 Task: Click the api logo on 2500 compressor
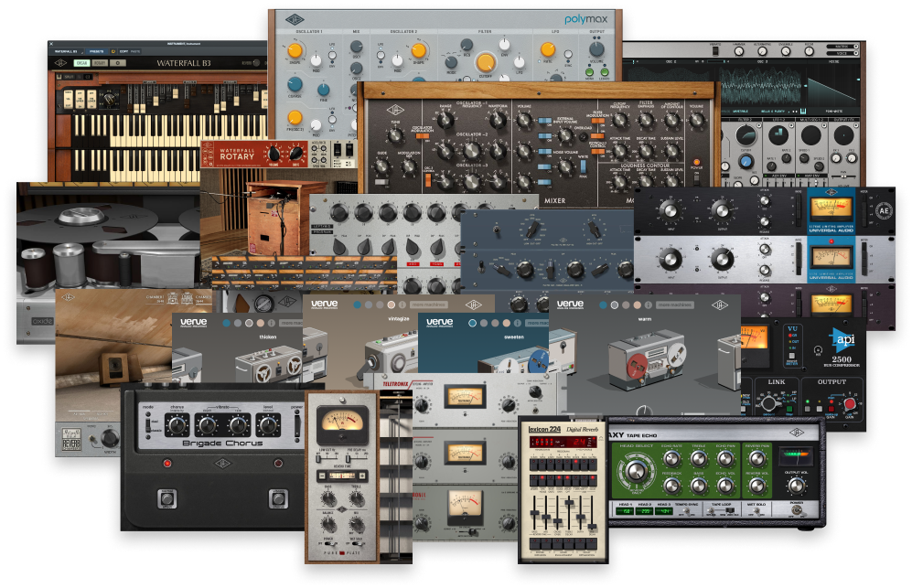pos(842,340)
